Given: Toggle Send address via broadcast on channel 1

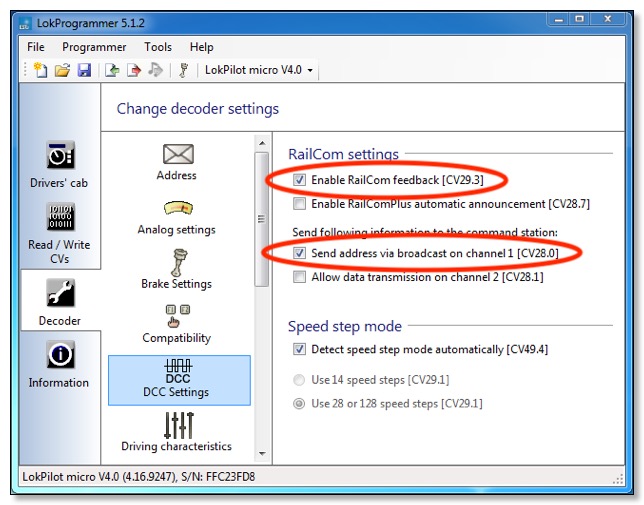Looking at the screenshot, I should click(x=299, y=253).
